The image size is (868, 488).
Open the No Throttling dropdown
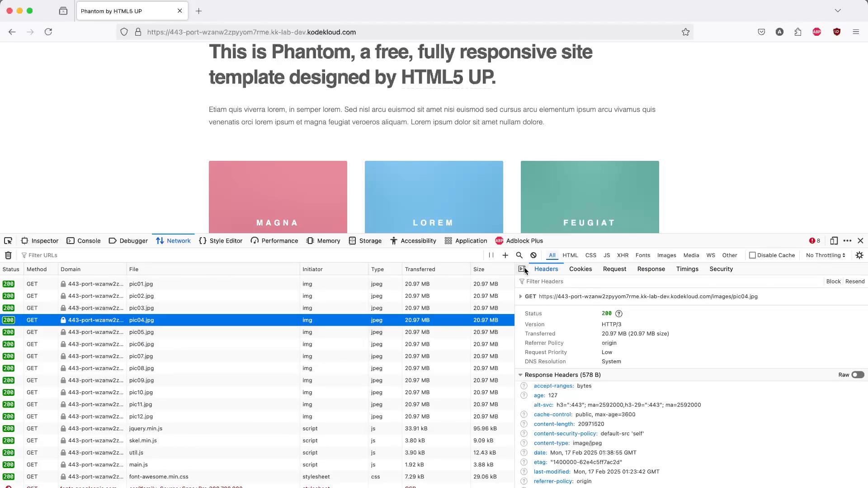click(826, 255)
